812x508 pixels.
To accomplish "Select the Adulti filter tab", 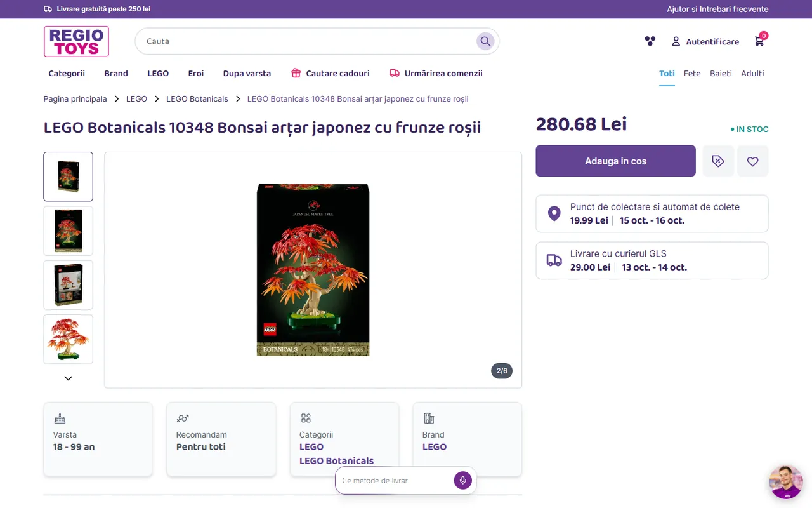I will pos(752,74).
